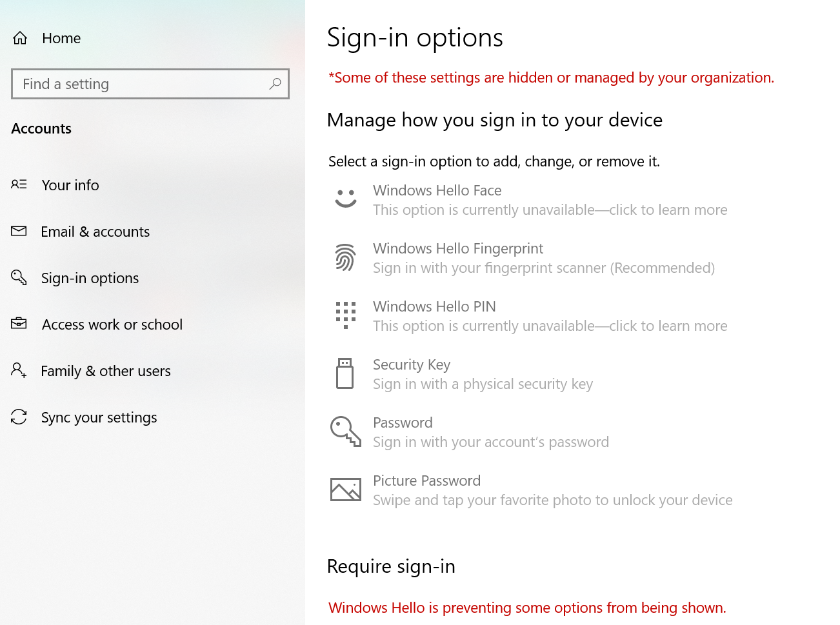Navigate to Access work or school
The width and height of the screenshot is (840, 625).
[x=112, y=324]
